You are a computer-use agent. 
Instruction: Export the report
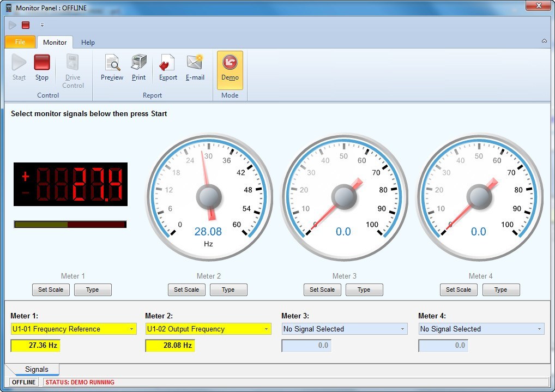pos(168,67)
